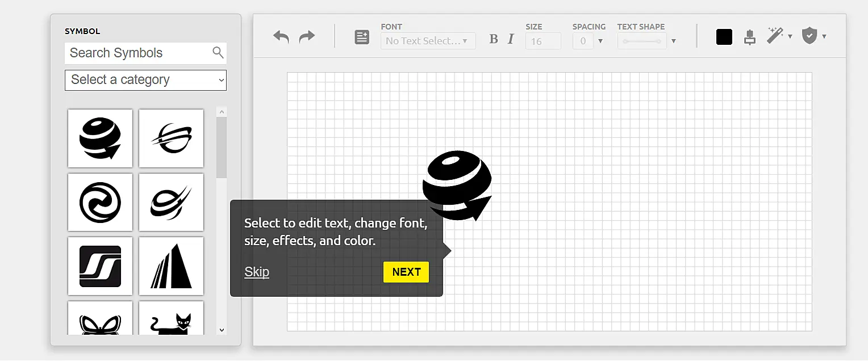Open the black color swatch

(724, 37)
